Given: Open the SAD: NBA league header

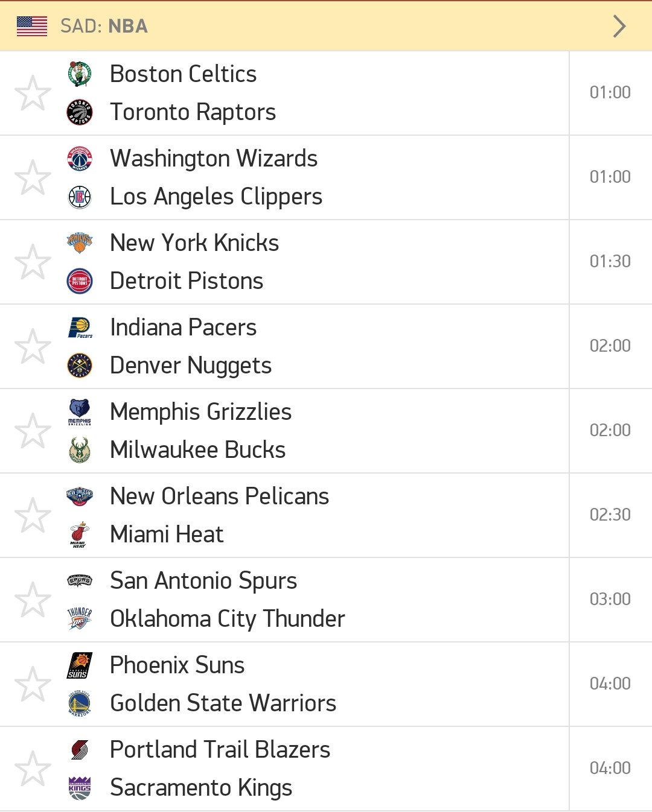Looking at the screenshot, I should coord(326,26).
